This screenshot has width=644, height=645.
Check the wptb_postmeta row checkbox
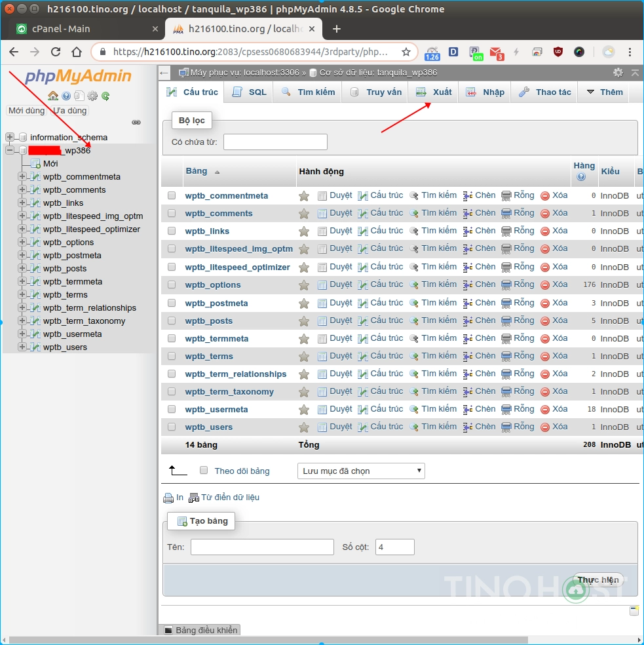[x=172, y=303]
